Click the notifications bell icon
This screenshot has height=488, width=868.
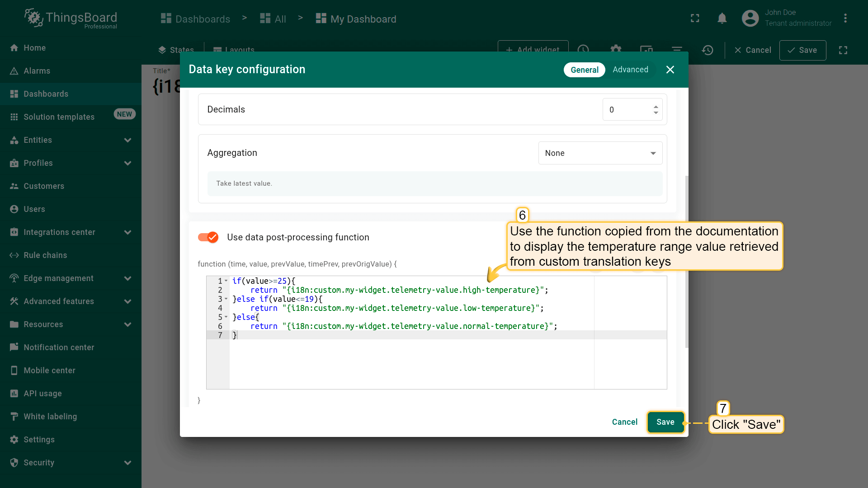722,19
